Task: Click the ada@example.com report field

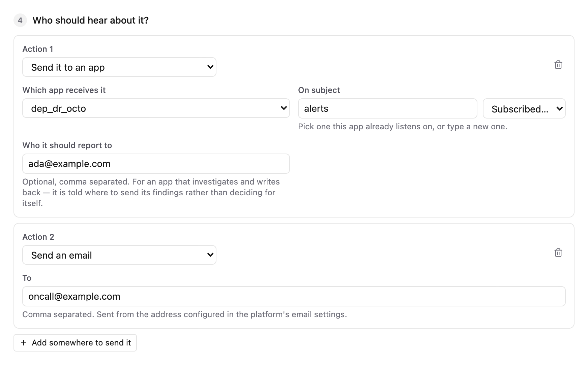Action: 156,164
